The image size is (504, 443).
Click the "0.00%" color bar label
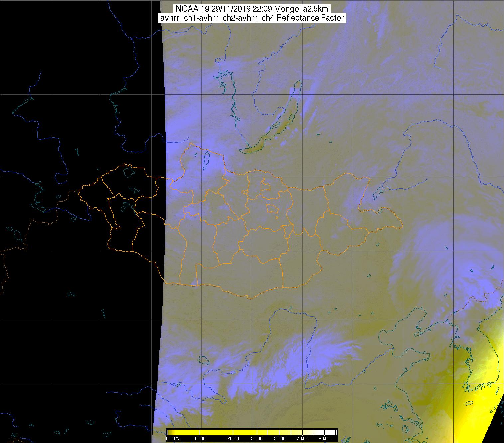[172, 438]
